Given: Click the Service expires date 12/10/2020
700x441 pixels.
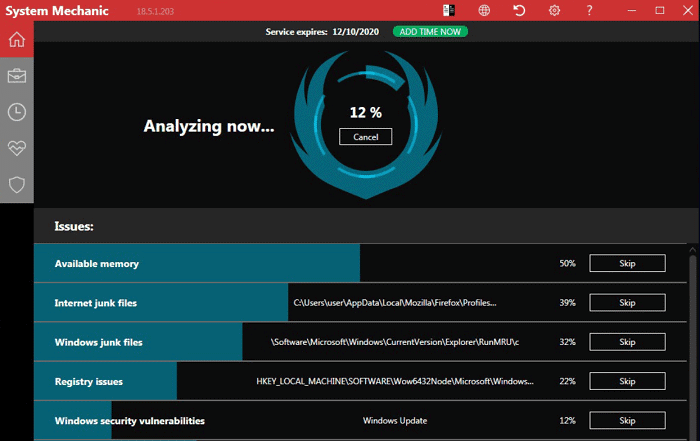Looking at the screenshot, I should (355, 32).
